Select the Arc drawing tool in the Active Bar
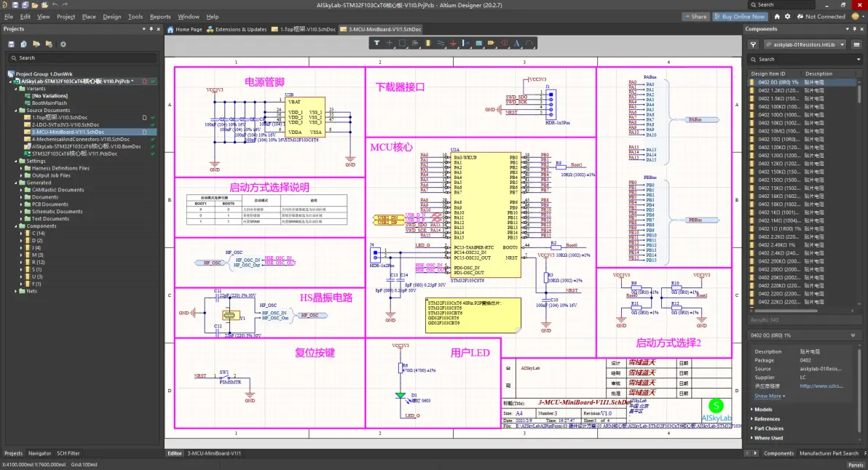Screen dimensions: 868x470 coord(530,43)
